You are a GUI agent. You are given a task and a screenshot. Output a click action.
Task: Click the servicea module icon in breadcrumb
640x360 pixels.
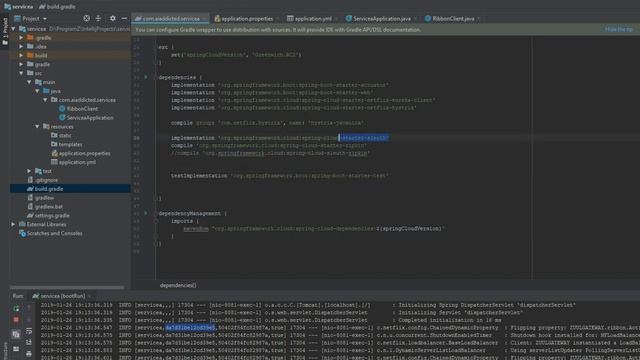click(7, 7)
